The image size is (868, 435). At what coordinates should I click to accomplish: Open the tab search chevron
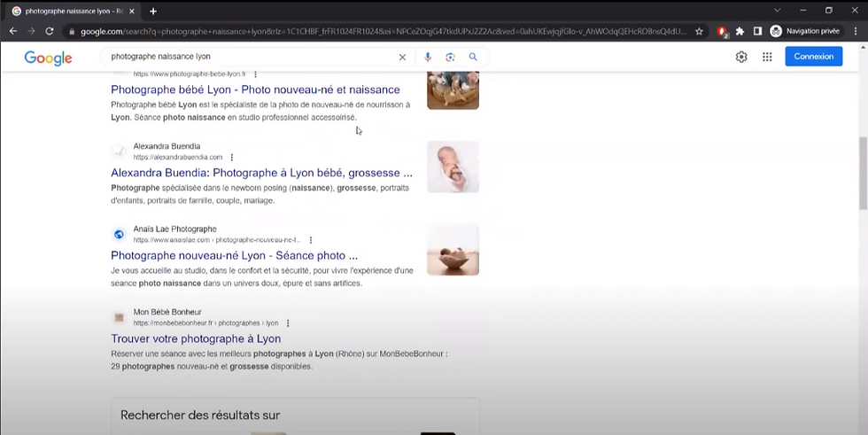(x=778, y=10)
